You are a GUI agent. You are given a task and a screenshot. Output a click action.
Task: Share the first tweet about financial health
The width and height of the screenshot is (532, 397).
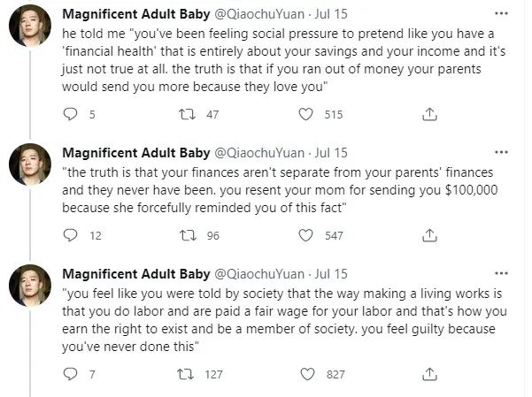(430, 114)
